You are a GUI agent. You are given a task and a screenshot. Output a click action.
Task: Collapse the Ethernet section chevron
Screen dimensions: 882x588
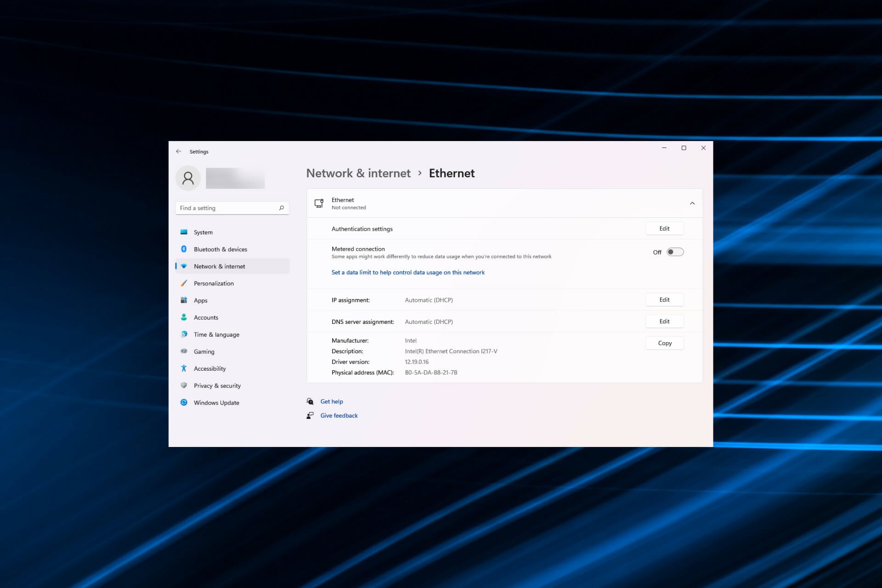point(692,203)
